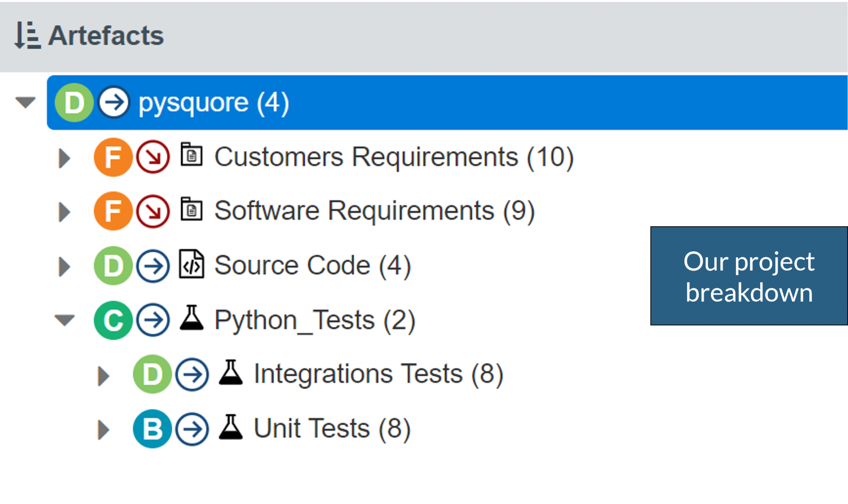Expand the Unit Tests node

[103, 428]
